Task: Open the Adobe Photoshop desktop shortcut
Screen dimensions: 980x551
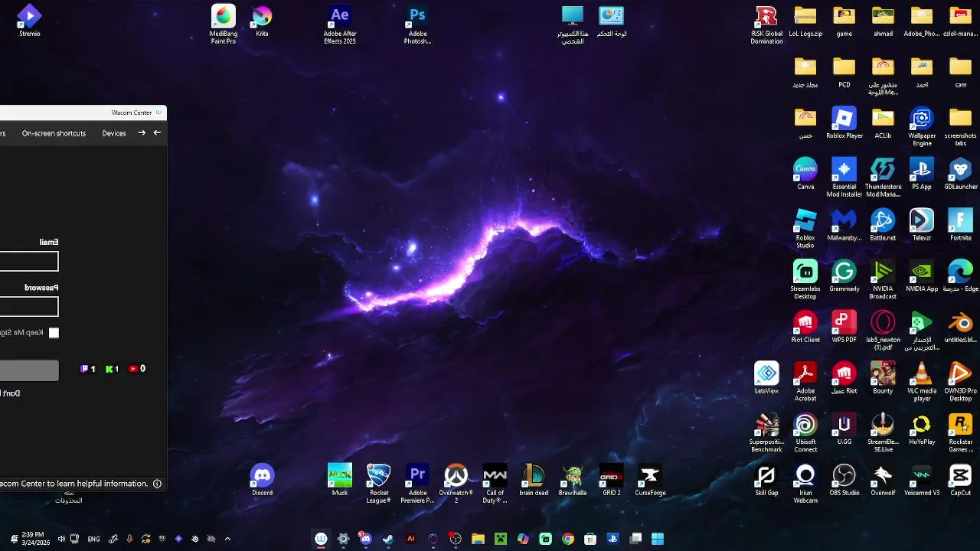Action: pos(417,24)
